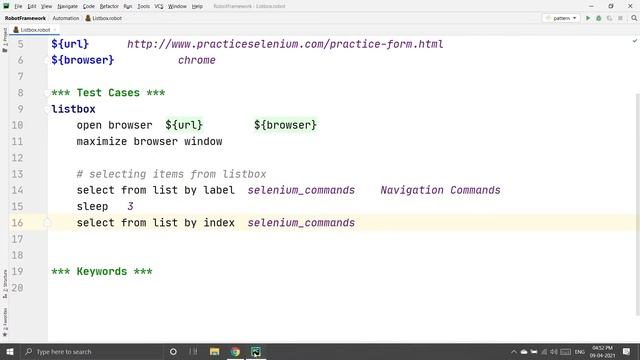This screenshot has height=360, width=640.
Task: Open the Favorites tool window sidebar
Action: point(5,322)
